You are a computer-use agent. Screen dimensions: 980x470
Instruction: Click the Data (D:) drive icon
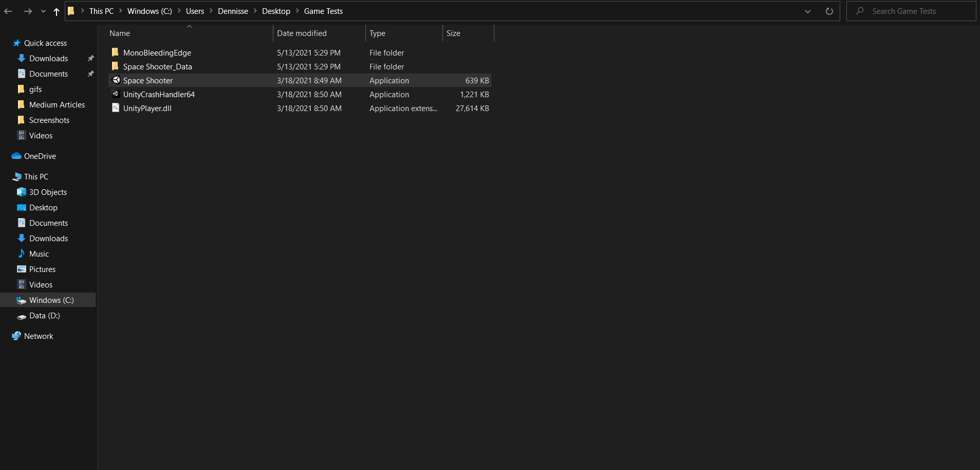point(22,316)
